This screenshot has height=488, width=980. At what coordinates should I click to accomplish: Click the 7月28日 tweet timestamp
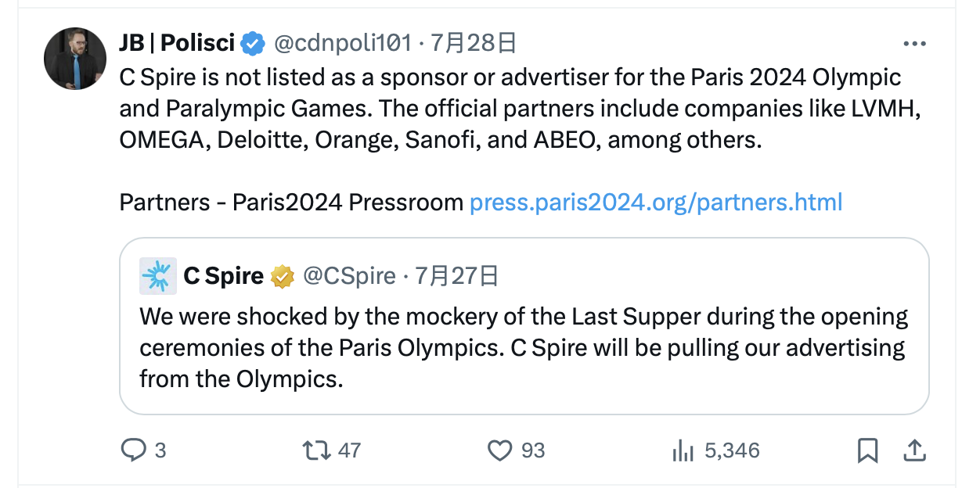tap(474, 43)
